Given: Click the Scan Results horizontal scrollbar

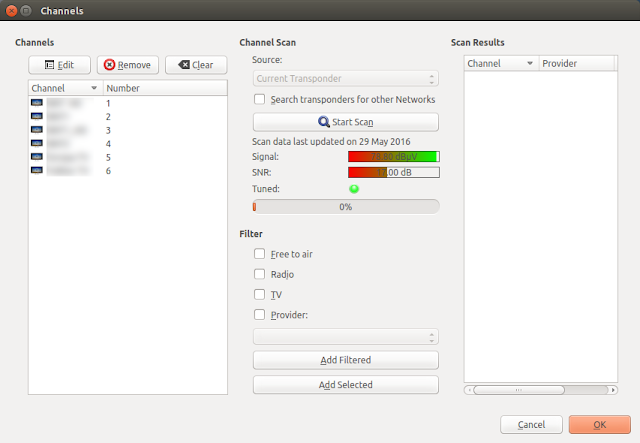Looking at the screenshot, I should (x=541, y=390).
